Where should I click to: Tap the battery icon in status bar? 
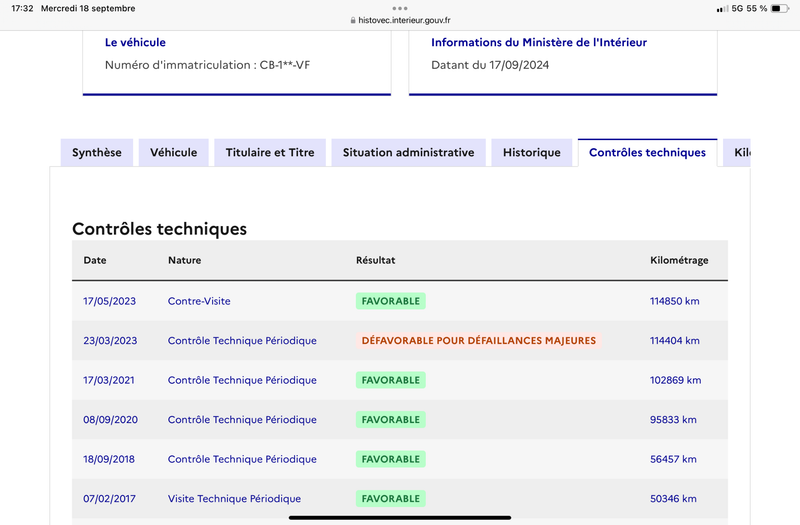780,8
